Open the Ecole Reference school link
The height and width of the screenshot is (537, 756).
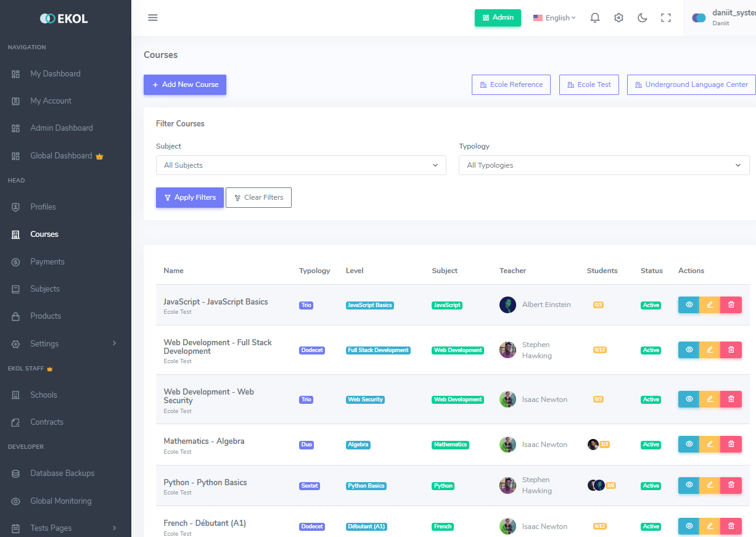[511, 84]
